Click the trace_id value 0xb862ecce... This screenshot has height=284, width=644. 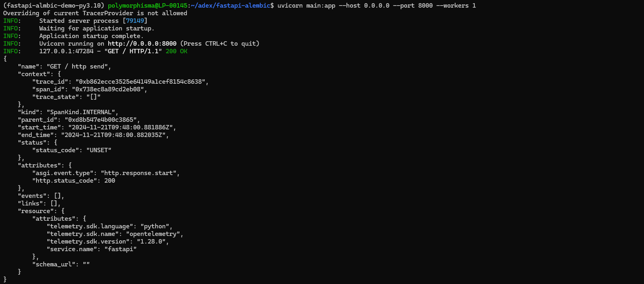click(x=140, y=82)
